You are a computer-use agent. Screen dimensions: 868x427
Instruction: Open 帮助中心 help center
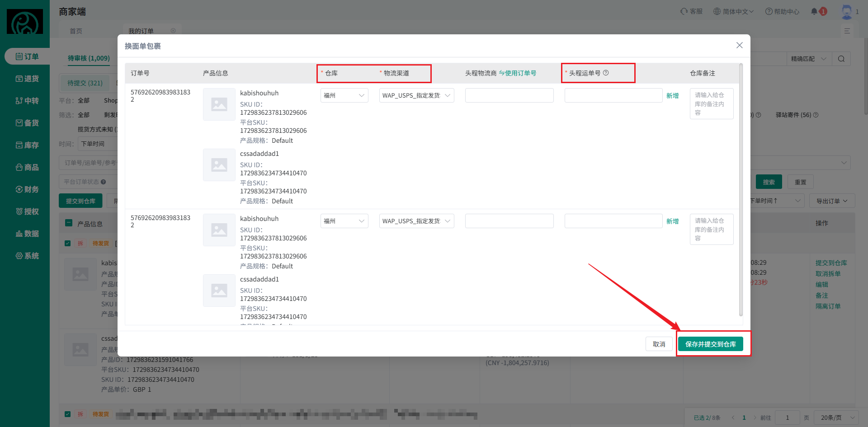[x=782, y=11]
